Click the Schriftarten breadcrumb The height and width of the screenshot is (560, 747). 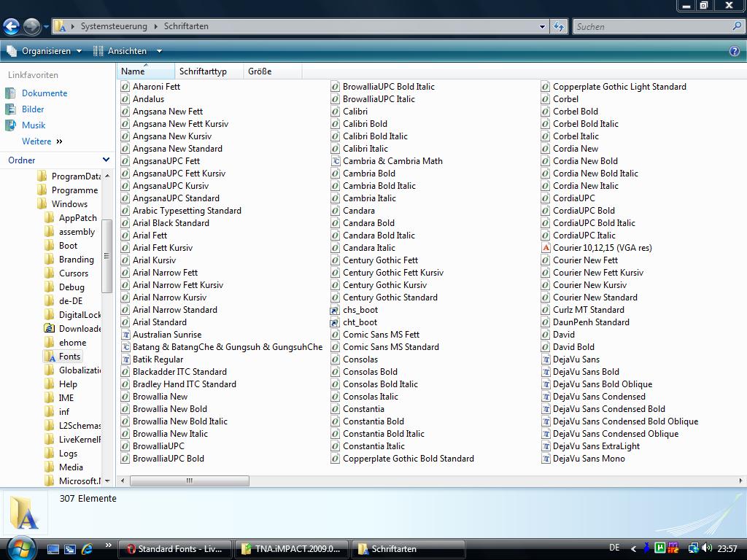(186, 27)
